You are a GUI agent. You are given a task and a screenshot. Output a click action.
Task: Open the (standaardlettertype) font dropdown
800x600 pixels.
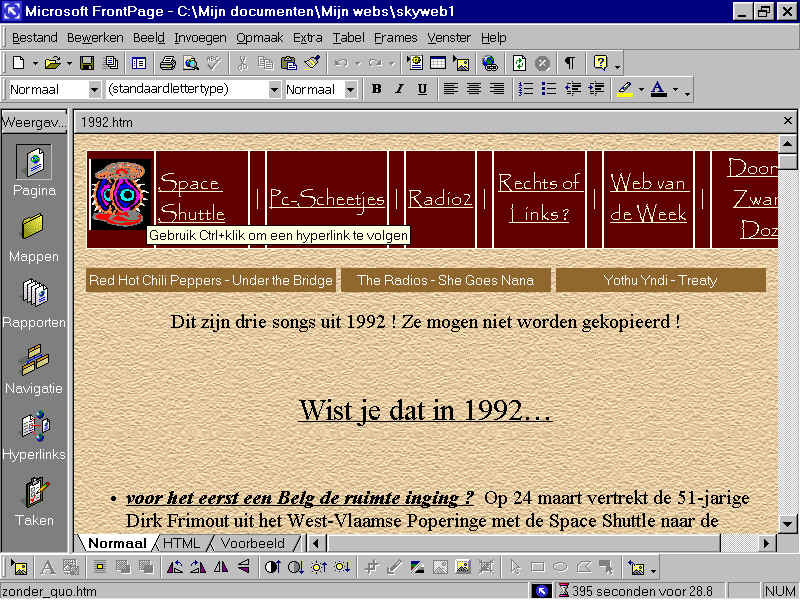pyautogui.click(x=274, y=90)
